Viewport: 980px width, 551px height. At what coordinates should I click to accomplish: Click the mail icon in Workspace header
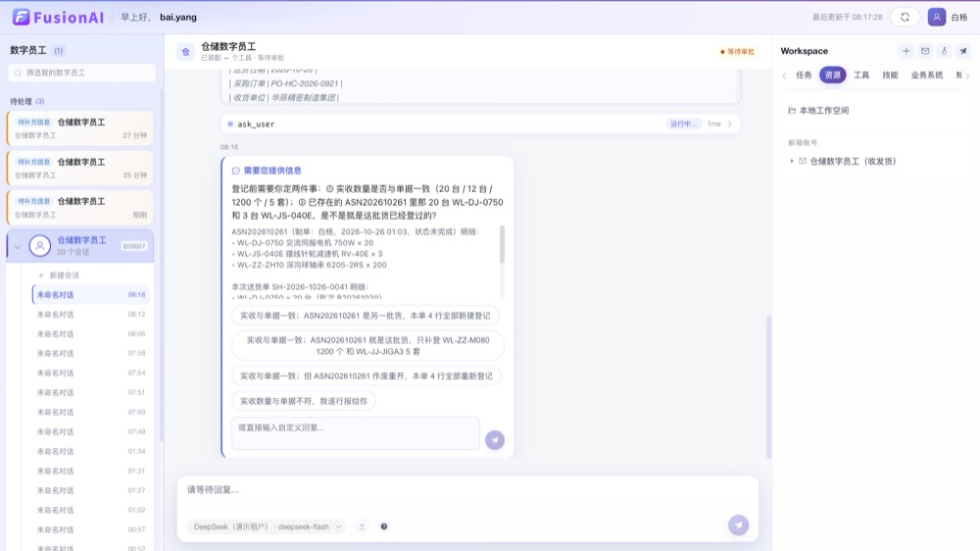925,51
